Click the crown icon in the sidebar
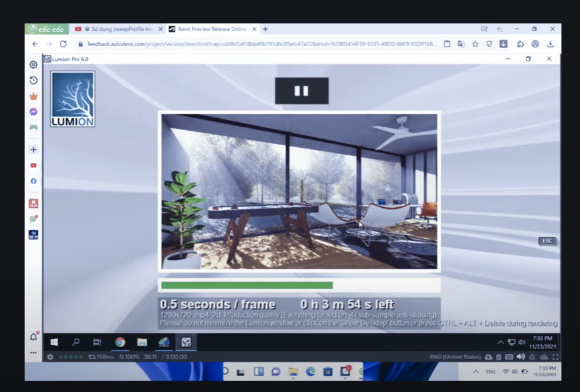 [x=33, y=96]
